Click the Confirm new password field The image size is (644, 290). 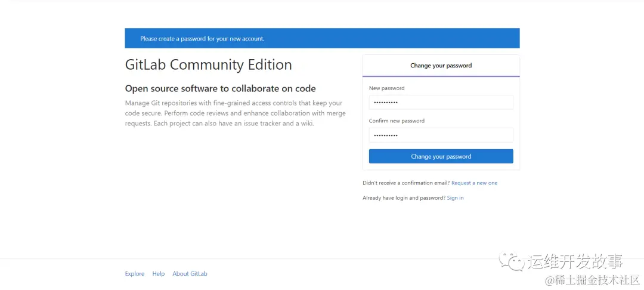pyautogui.click(x=441, y=135)
